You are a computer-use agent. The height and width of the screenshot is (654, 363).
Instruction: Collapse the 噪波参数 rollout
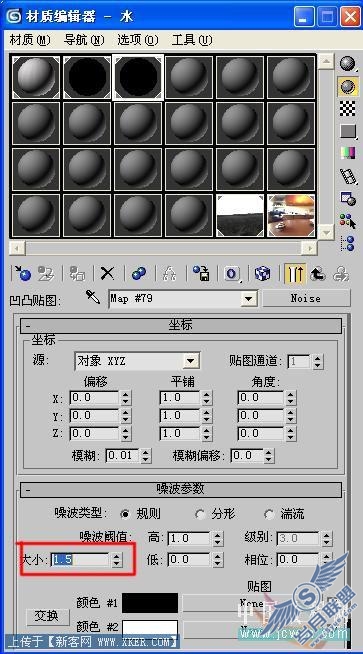(x=181, y=489)
